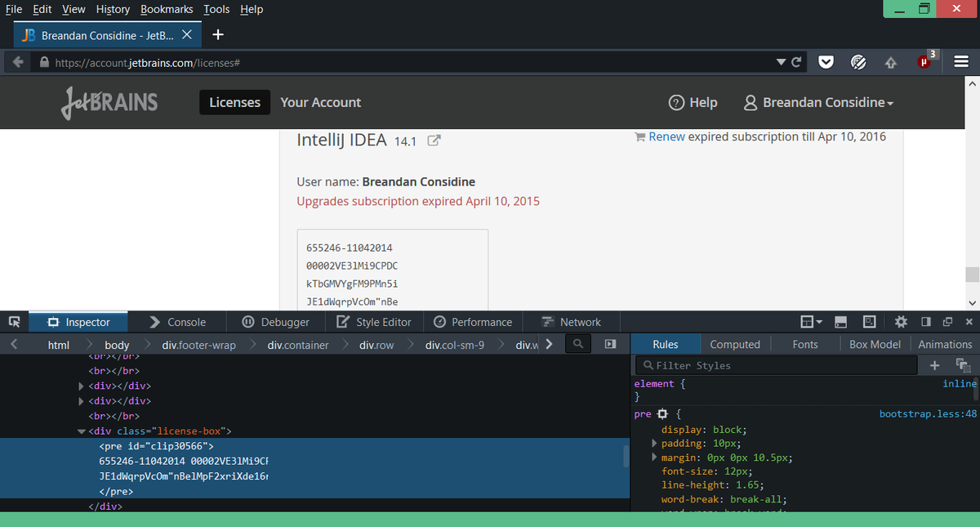Reload the page with refresh icon

pyautogui.click(x=798, y=62)
